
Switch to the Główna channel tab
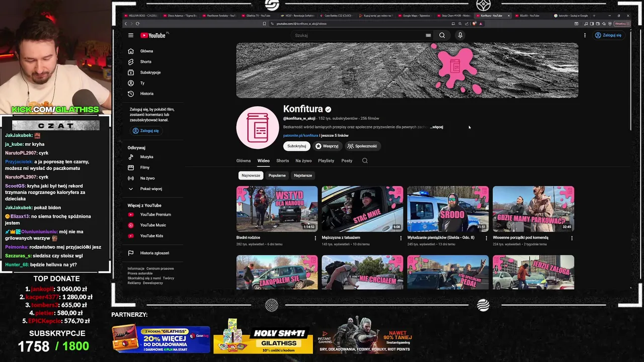click(244, 161)
